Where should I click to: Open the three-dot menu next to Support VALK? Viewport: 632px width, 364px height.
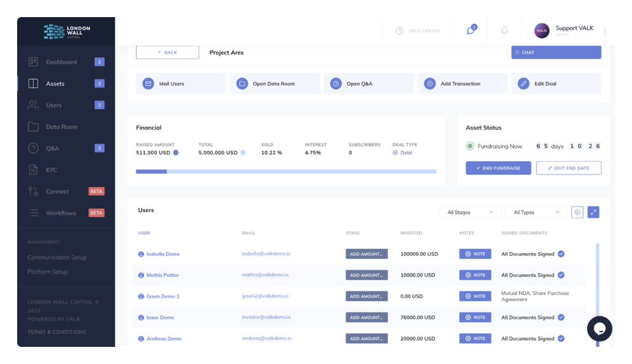click(605, 31)
